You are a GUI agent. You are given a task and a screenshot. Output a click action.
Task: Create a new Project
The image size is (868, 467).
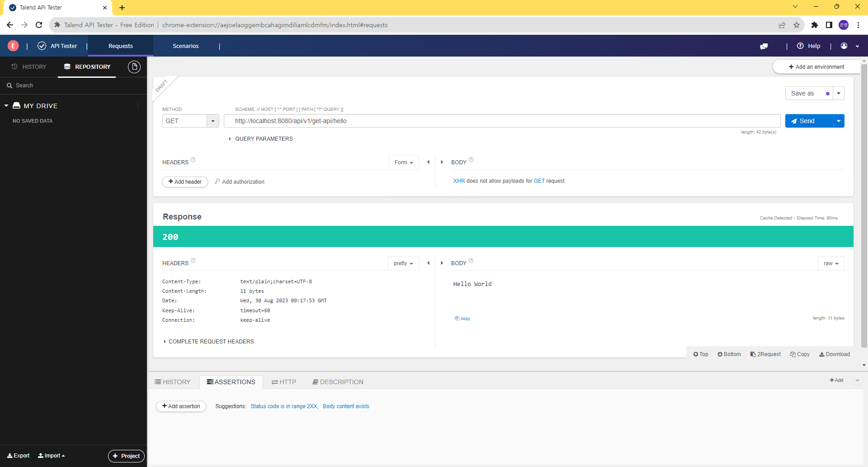[126, 456]
